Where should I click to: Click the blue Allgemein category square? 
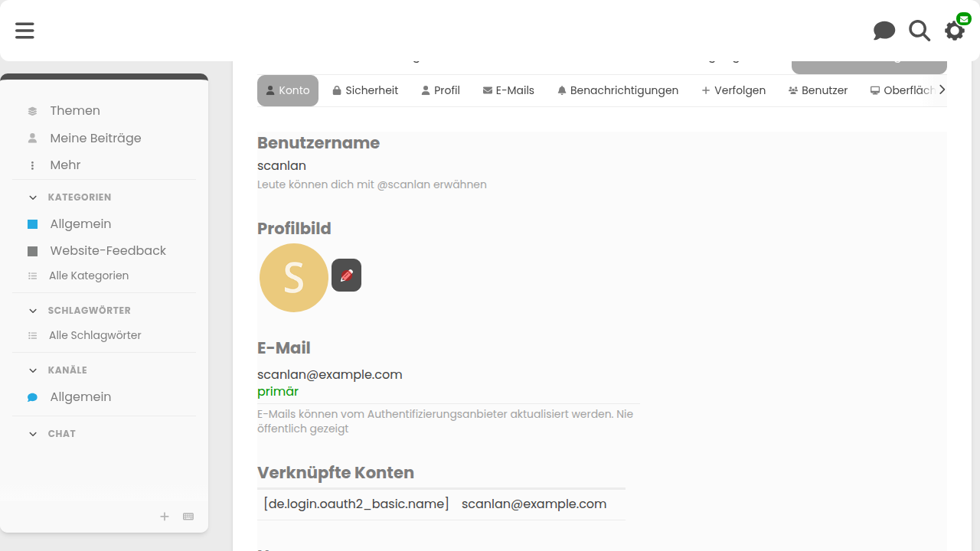pos(32,224)
